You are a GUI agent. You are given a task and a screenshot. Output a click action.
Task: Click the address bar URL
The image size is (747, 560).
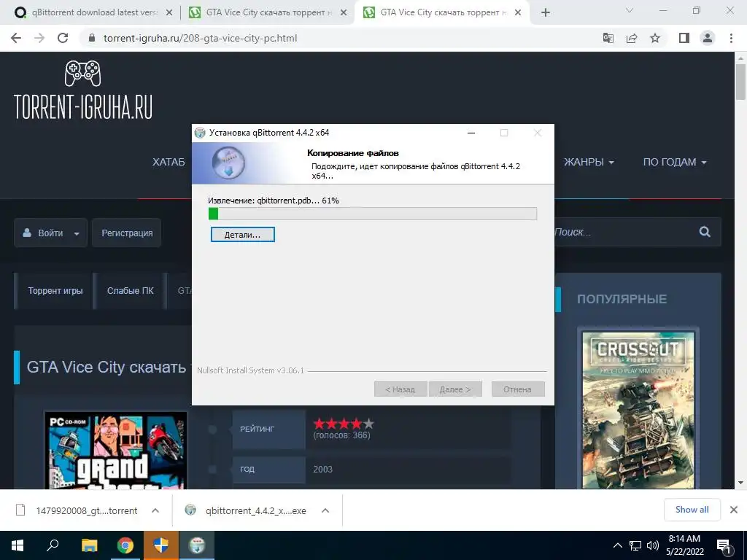click(200, 38)
